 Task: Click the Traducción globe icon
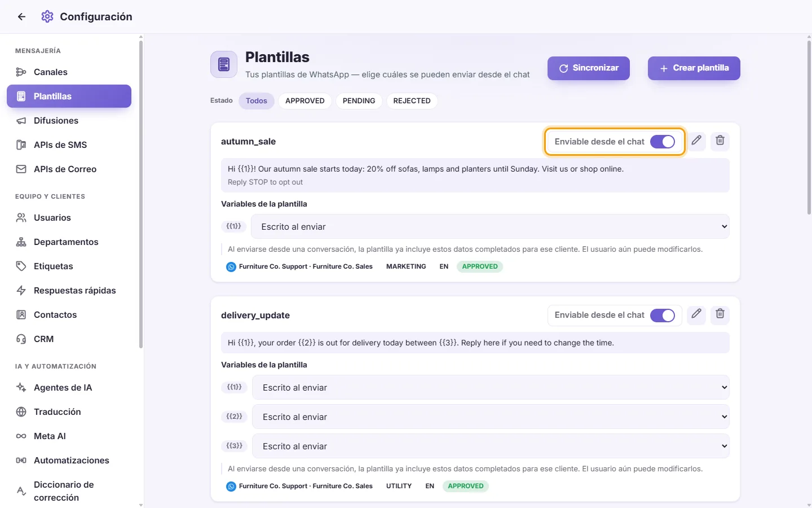[x=21, y=412]
